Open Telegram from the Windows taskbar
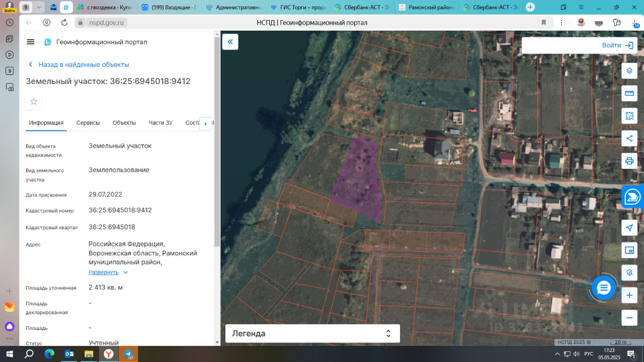 128,354
